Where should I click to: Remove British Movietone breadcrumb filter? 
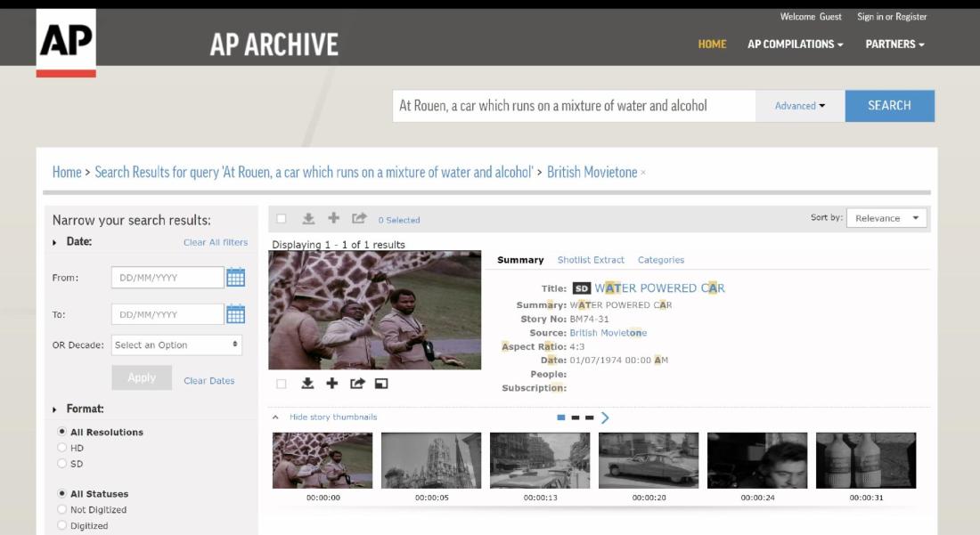click(643, 173)
